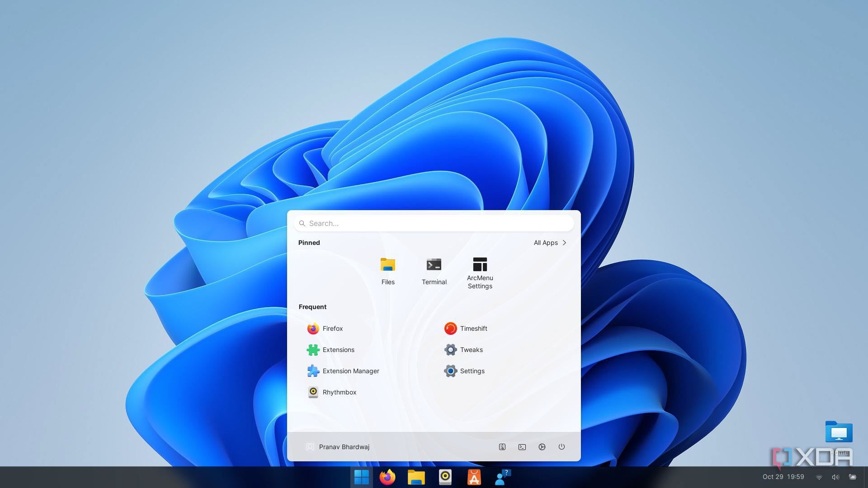868x488 pixels.
Task: Click the Rhythmbox taskbar icon
Action: [445, 477]
